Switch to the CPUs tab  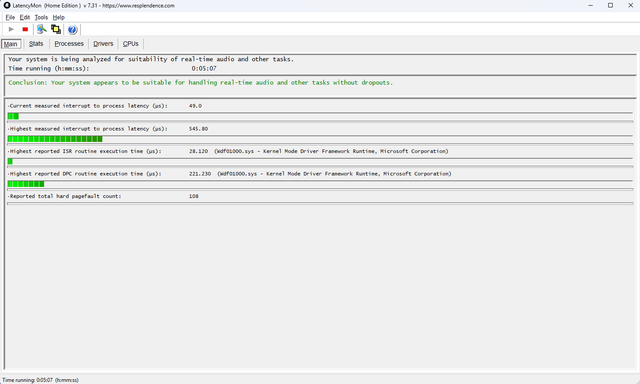click(131, 44)
